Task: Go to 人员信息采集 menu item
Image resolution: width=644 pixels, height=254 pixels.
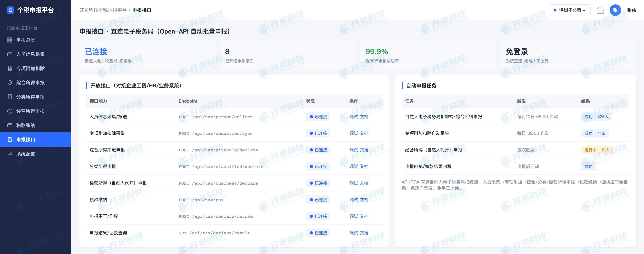Action: click(35, 54)
